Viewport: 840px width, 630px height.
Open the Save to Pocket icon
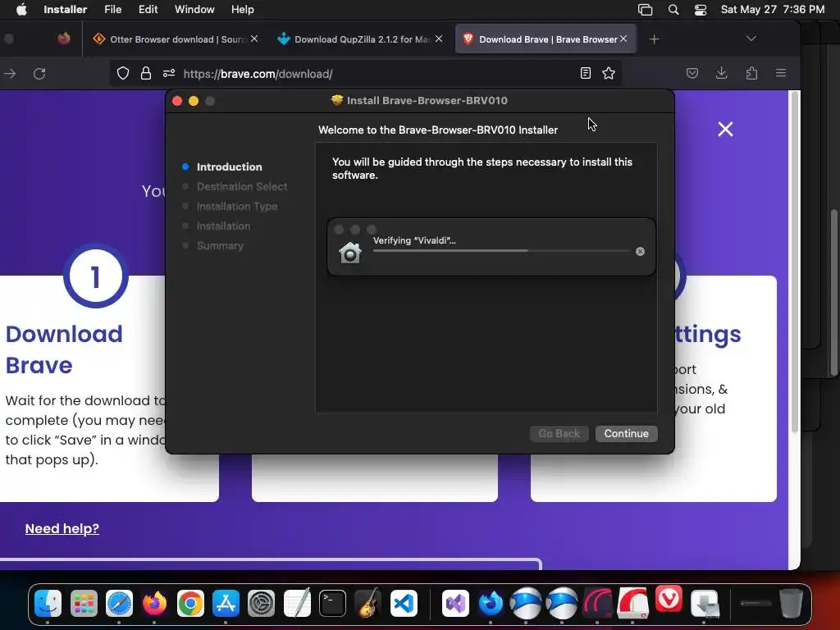pos(692,73)
